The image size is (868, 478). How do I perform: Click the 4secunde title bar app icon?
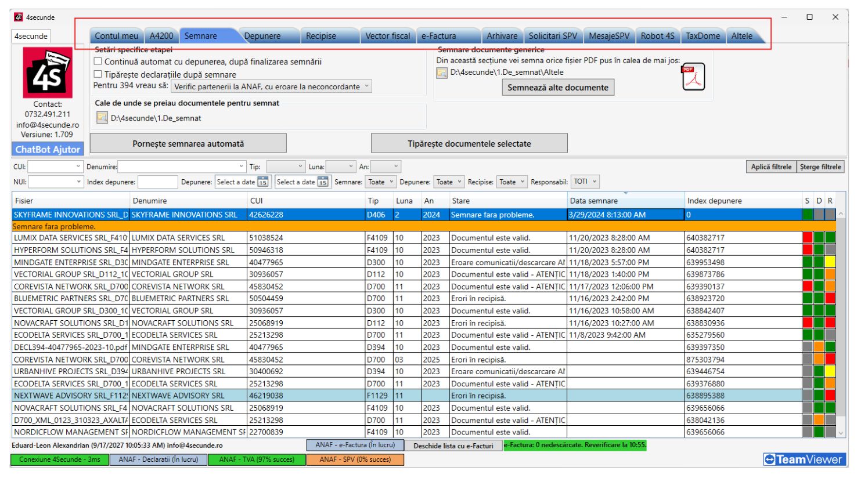coord(19,17)
